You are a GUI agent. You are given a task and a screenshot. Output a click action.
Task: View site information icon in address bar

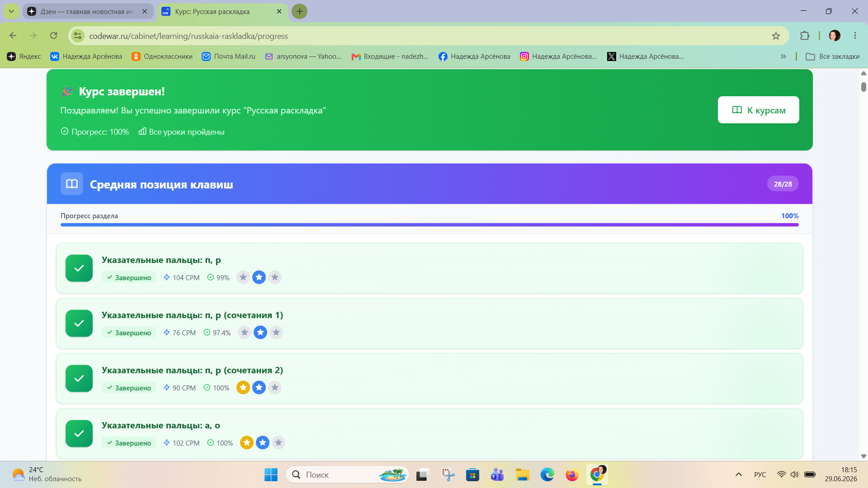pos(78,36)
